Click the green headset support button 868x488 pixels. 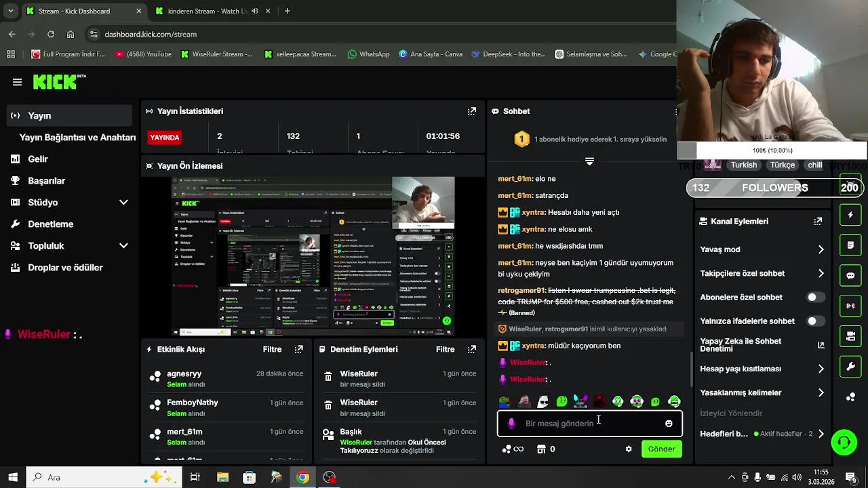[844, 443]
